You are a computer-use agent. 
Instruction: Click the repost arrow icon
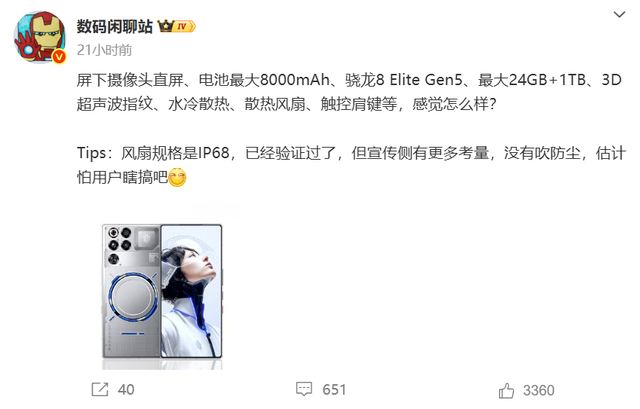point(100,389)
